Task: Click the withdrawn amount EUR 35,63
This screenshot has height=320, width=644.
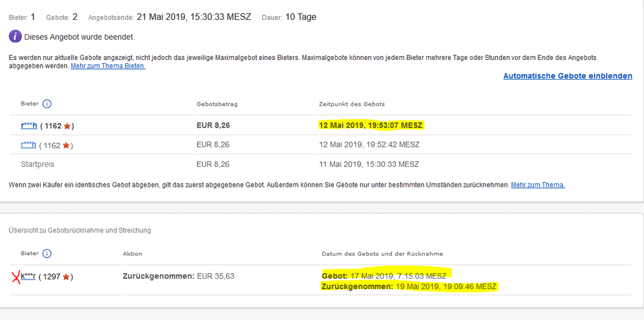Action: click(x=216, y=276)
